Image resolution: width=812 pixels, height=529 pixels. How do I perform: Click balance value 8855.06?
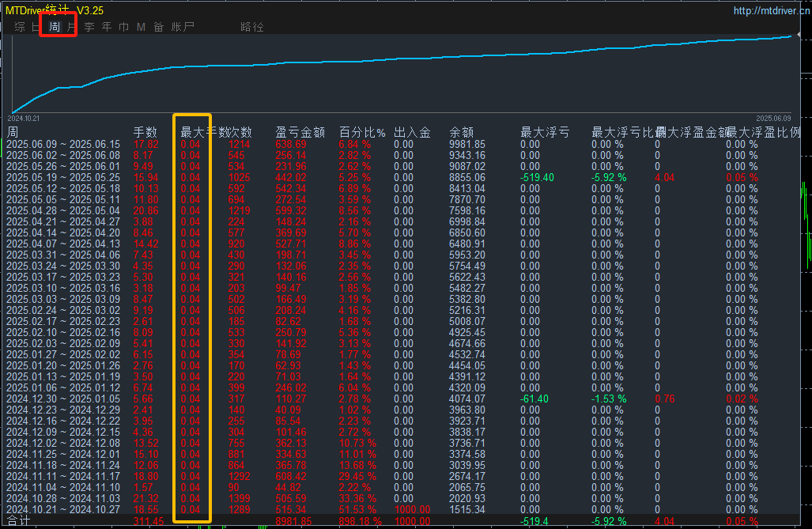click(x=467, y=178)
